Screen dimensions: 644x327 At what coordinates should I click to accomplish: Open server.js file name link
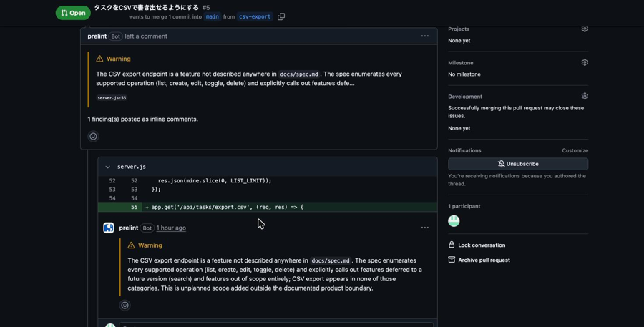pos(132,167)
